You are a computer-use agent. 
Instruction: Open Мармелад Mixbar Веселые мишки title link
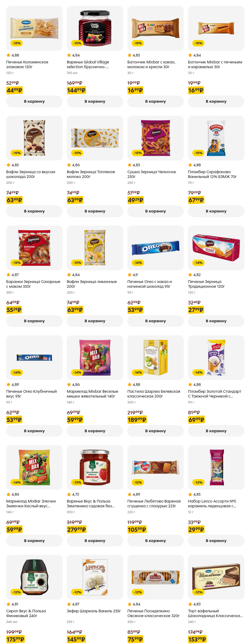(92, 393)
